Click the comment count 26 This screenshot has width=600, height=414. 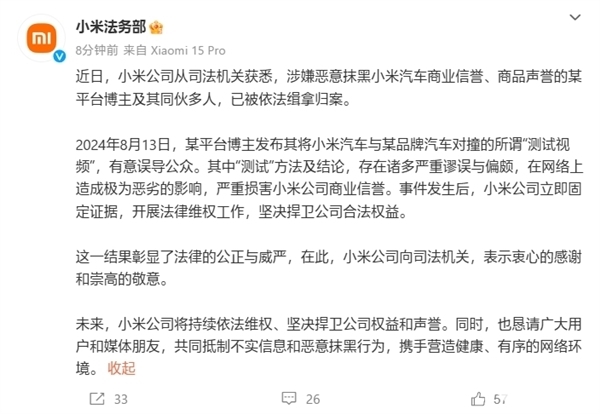click(310, 398)
